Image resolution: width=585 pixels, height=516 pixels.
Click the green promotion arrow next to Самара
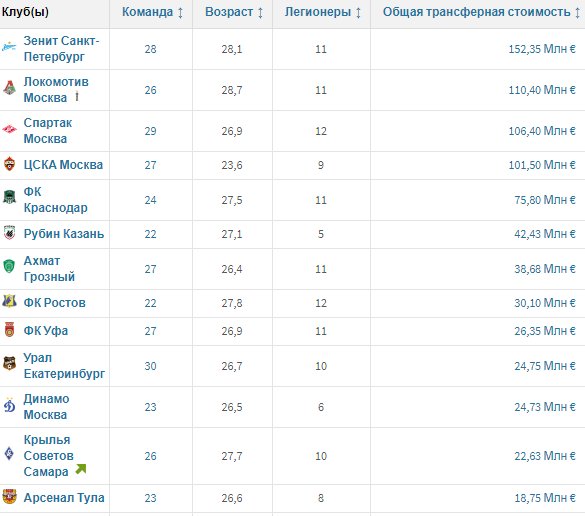pyautogui.click(x=81, y=469)
